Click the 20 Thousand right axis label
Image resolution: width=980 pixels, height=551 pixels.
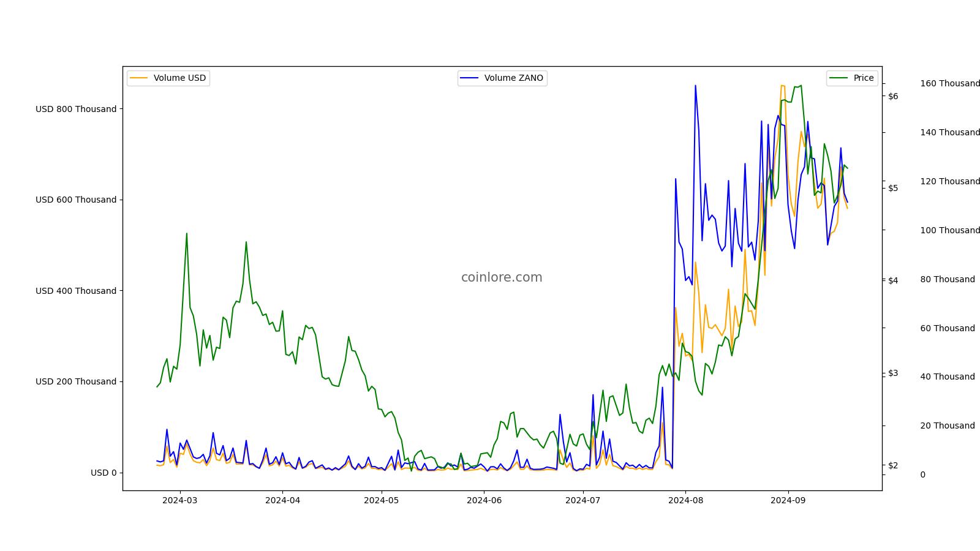point(948,425)
